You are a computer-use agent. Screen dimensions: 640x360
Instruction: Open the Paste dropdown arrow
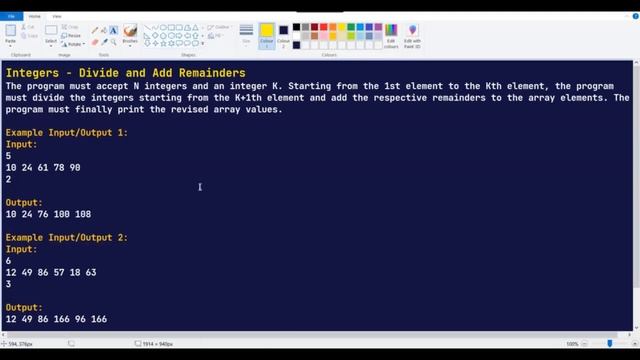click(10, 45)
